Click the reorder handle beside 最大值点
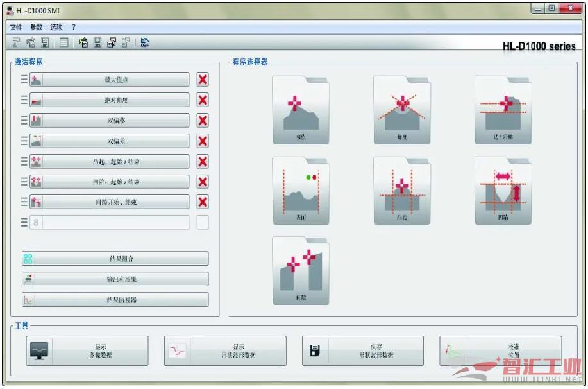 [24, 79]
